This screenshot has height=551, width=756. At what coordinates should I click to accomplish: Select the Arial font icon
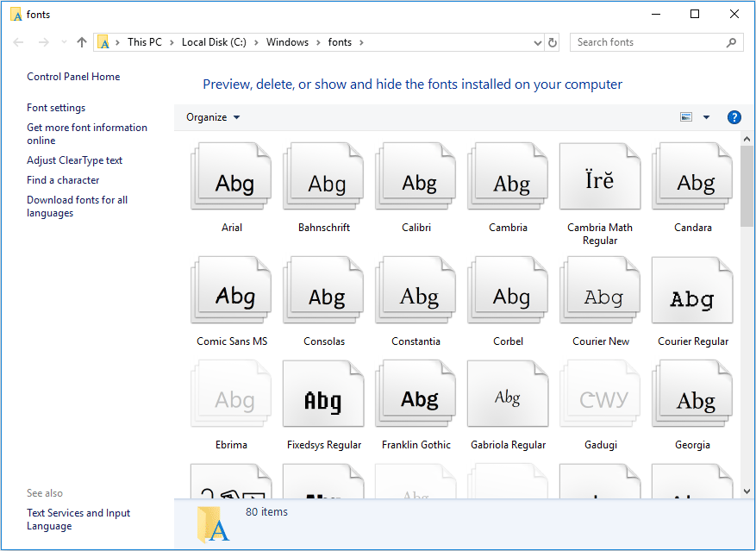point(231,176)
